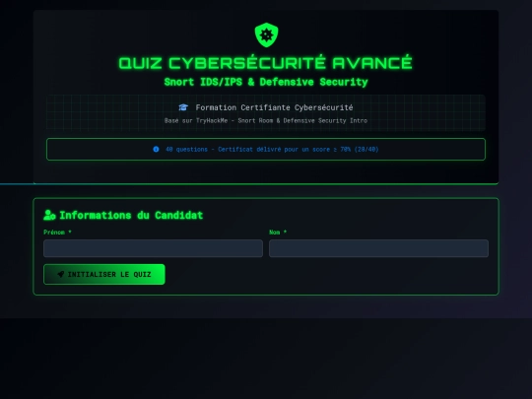Image resolution: width=532 pixels, height=399 pixels.
Task: Click the Snort IDS/IPS & Defensive Security subtitle
Action: point(266,82)
